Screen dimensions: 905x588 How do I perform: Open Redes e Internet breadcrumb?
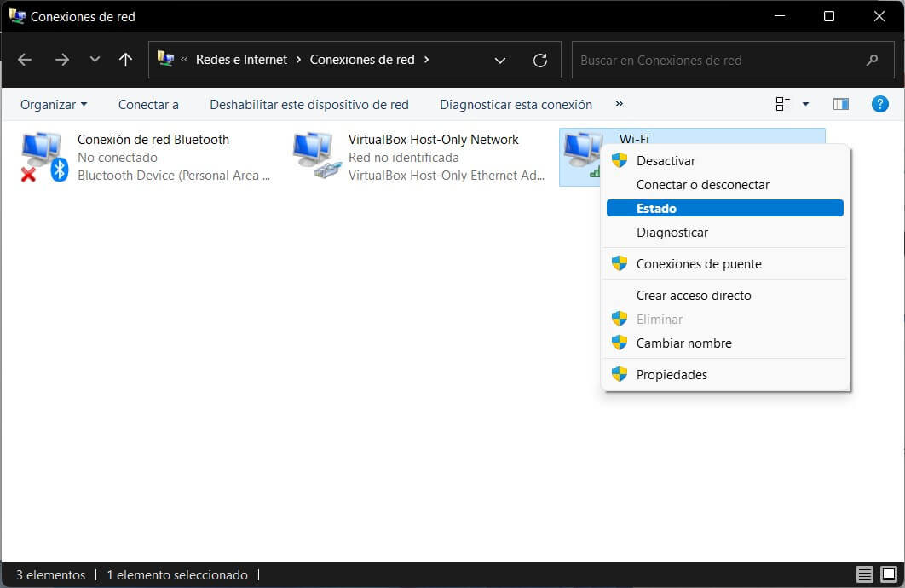point(241,60)
